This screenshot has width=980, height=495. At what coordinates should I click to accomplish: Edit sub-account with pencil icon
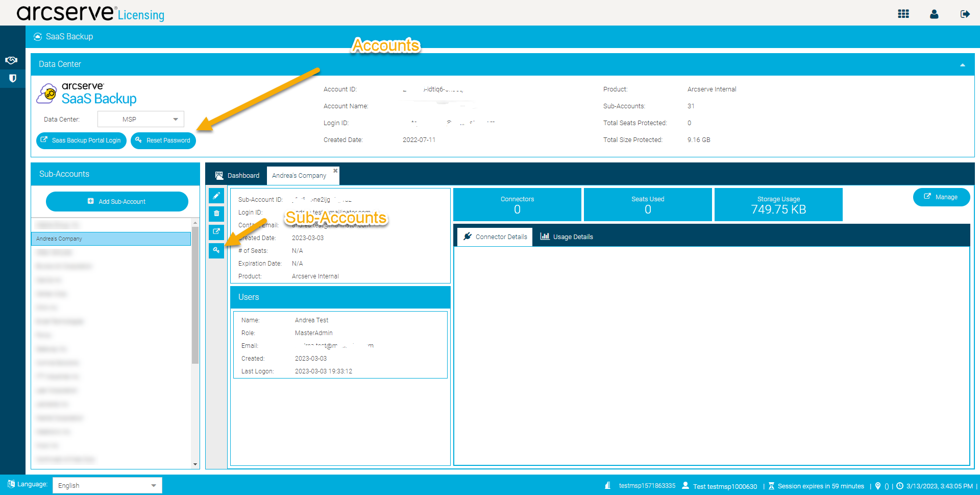point(216,196)
